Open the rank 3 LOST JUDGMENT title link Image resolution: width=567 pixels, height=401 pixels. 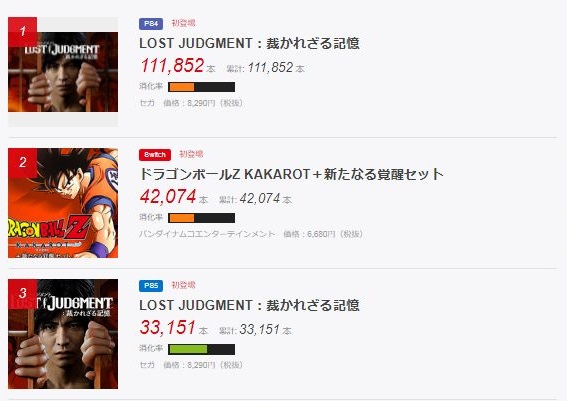click(x=250, y=305)
